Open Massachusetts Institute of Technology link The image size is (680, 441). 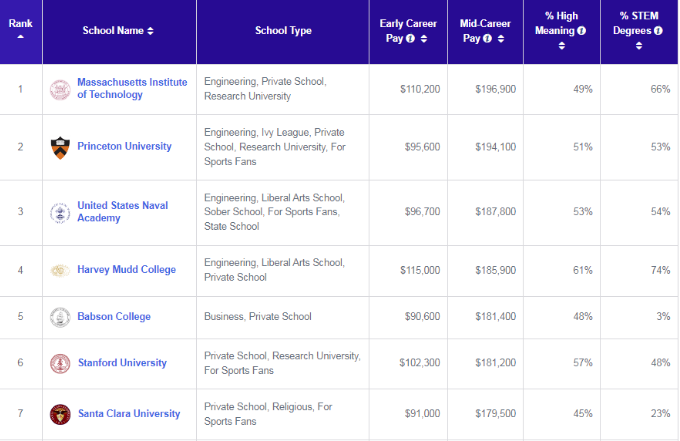pyautogui.click(x=132, y=88)
